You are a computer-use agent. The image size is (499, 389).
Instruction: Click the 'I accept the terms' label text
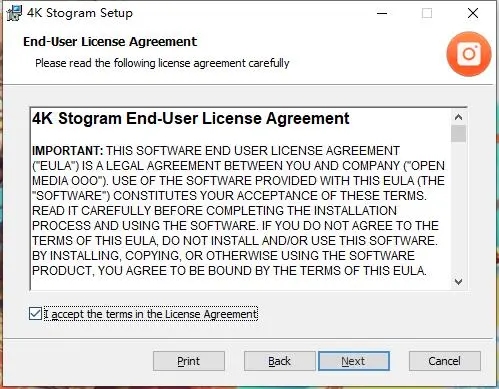pos(151,314)
